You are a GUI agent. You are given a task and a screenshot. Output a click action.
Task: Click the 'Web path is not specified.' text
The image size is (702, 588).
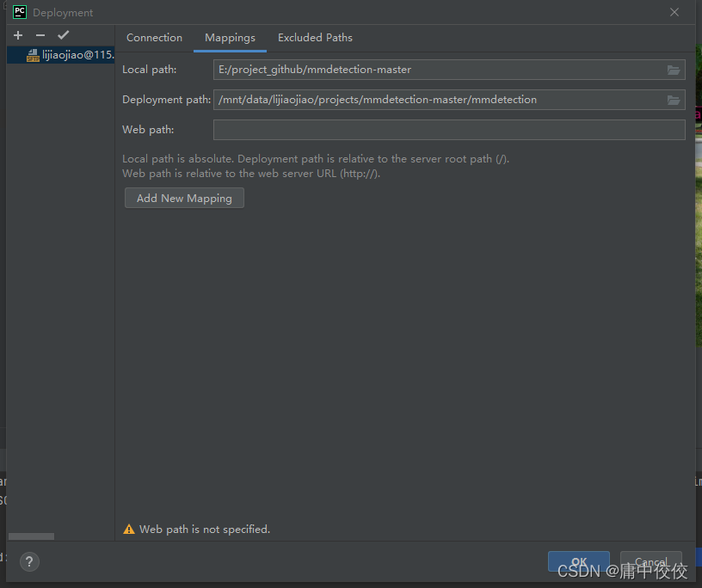[205, 529]
